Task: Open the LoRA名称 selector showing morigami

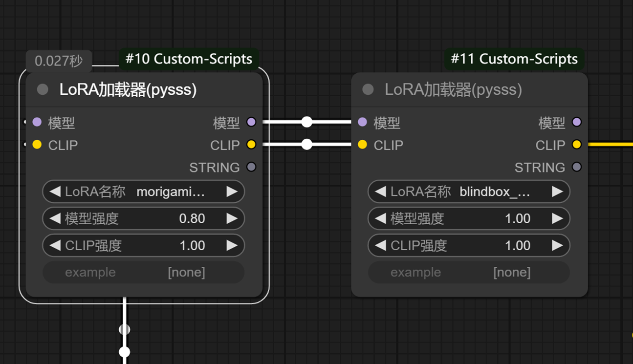Action: pos(143,192)
